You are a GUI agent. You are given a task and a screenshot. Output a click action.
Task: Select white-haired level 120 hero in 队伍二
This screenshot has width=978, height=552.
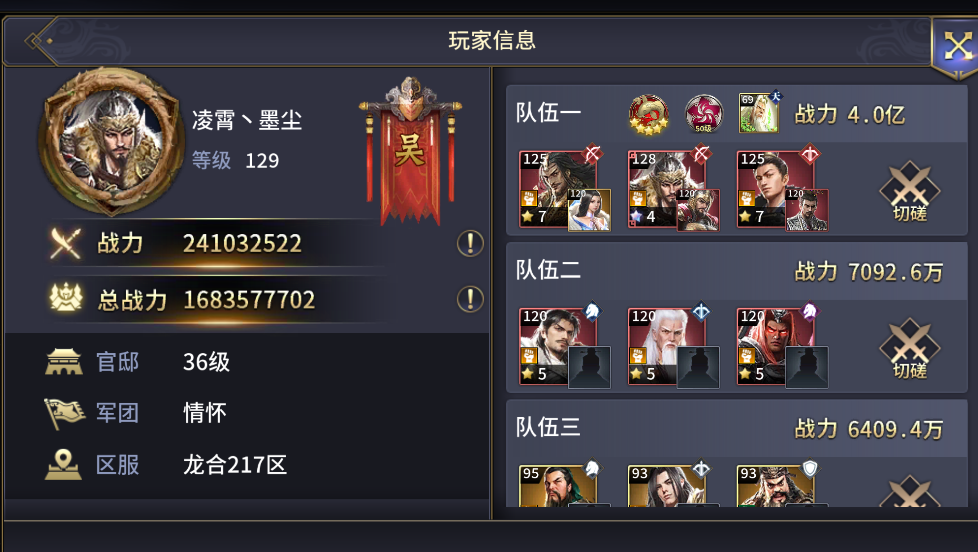[x=666, y=346]
